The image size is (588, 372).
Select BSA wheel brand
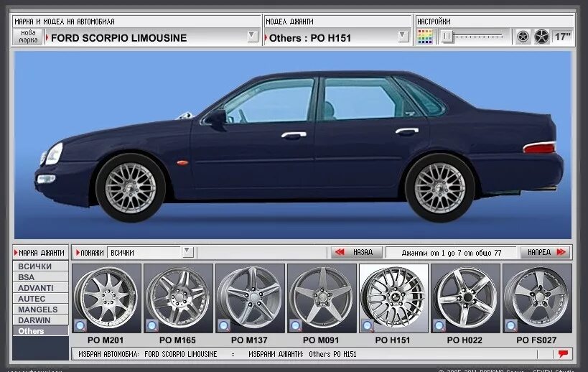pyautogui.click(x=40, y=277)
